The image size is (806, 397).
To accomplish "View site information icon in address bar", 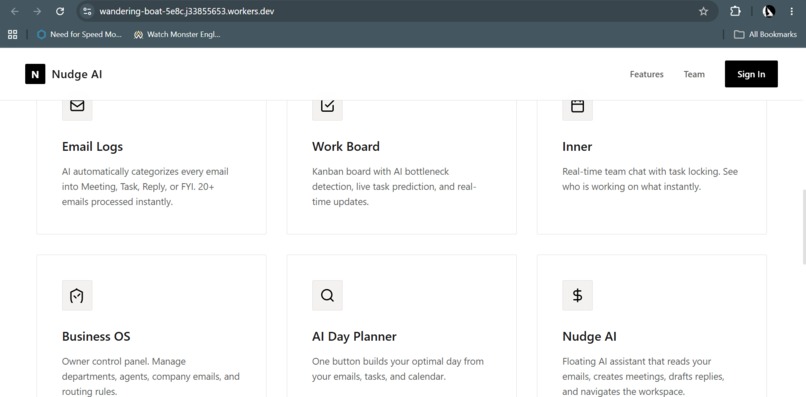I will [87, 11].
